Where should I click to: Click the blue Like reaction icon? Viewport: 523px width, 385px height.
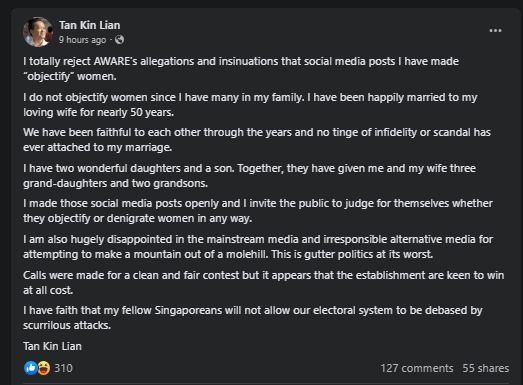31,368
